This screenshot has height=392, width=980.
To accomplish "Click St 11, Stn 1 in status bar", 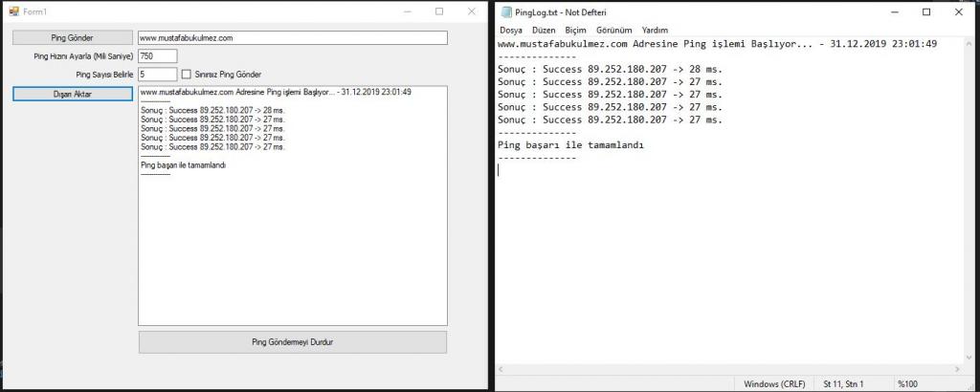I will [843, 384].
